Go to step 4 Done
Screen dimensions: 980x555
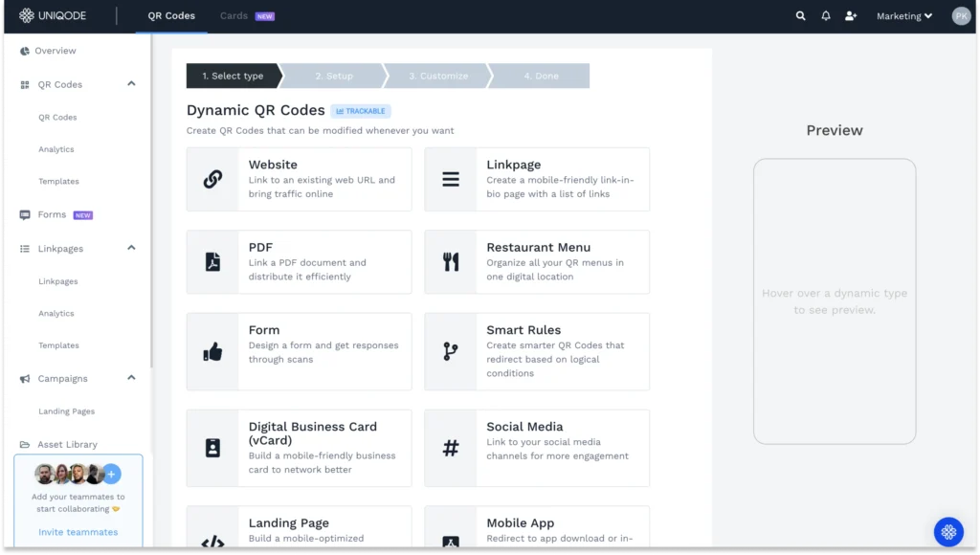click(541, 76)
